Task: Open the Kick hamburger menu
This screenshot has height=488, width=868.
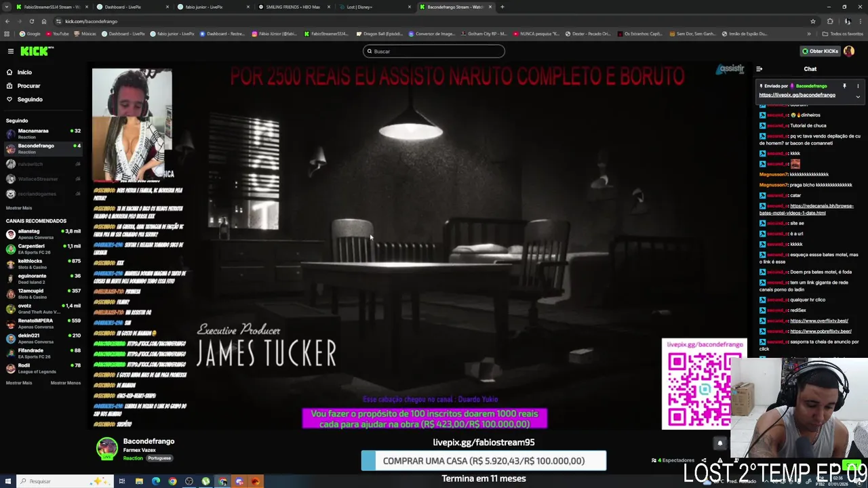Action: pos(10,51)
